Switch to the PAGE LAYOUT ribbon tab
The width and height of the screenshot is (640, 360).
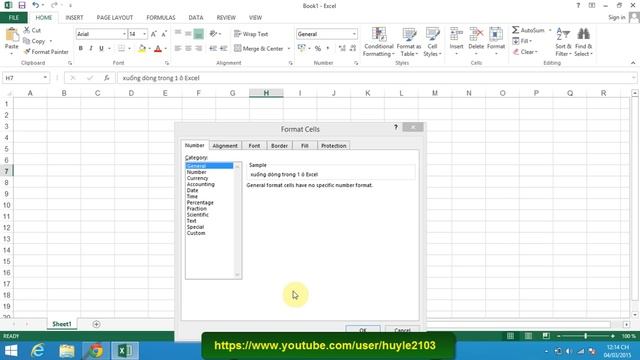point(115,18)
